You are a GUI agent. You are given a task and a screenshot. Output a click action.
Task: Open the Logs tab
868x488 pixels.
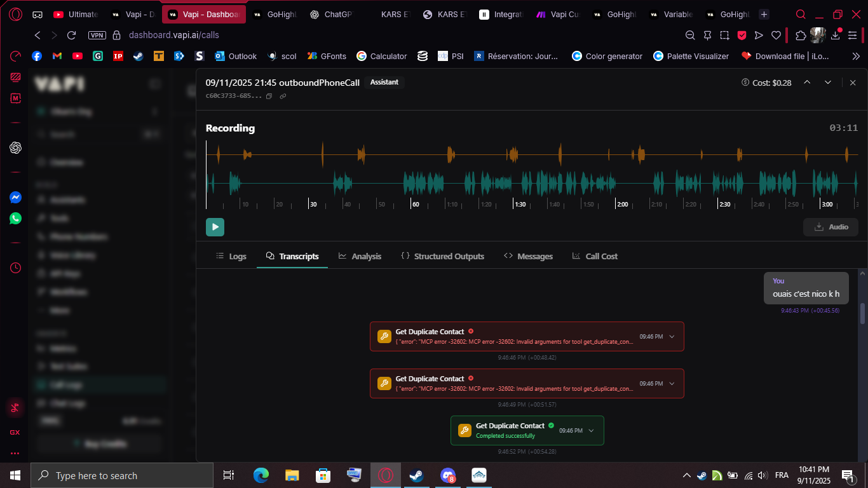pyautogui.click(x=231, y=256)
